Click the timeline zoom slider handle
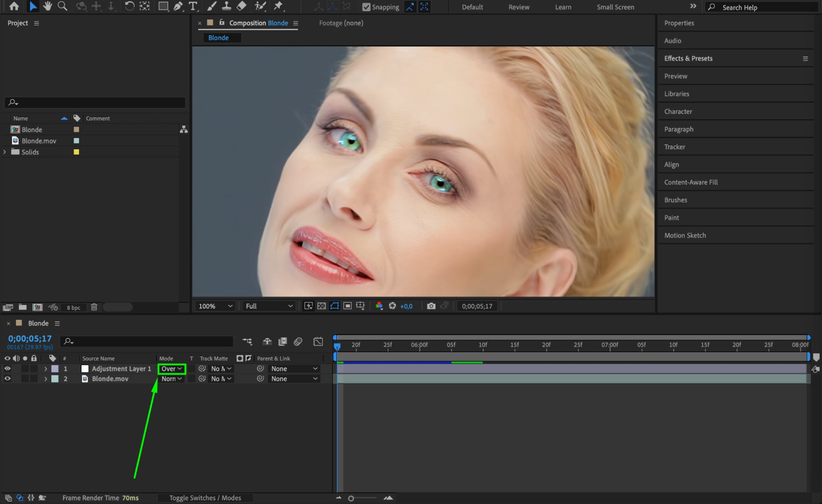The height and width of the screenshot is (504, 822). click(x=351, y=498)
